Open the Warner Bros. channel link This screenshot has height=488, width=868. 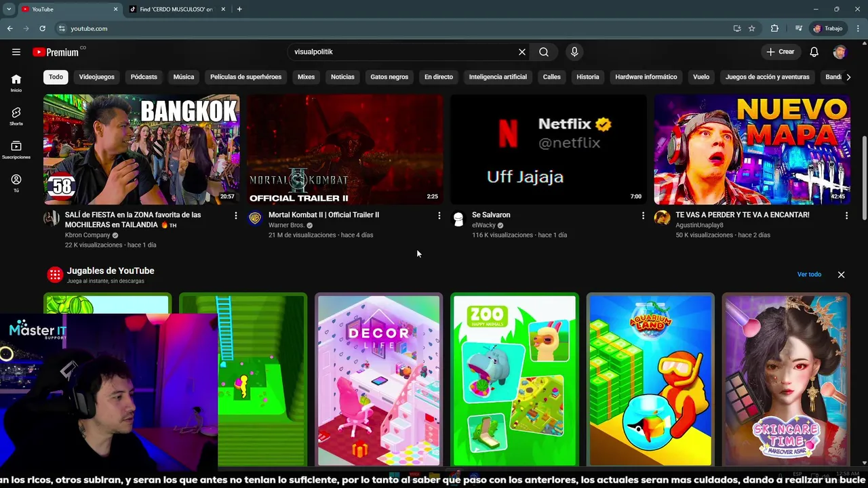[286, 225]
